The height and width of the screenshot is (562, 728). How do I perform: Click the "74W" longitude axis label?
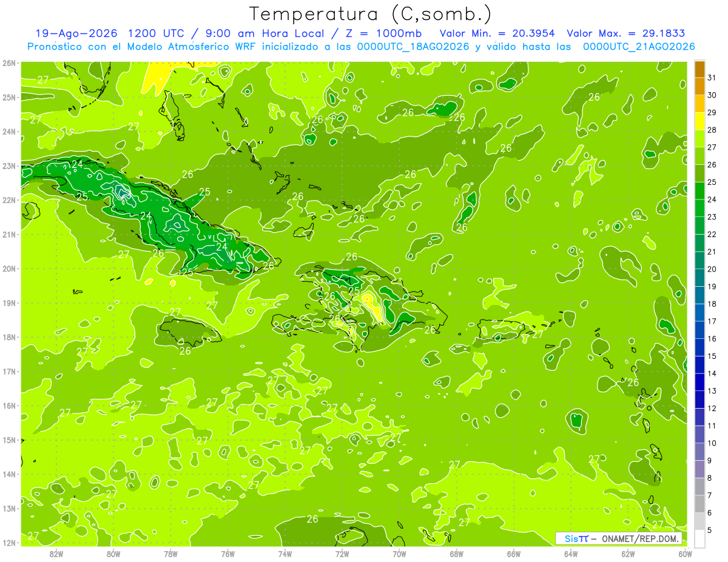pos(285,554)
